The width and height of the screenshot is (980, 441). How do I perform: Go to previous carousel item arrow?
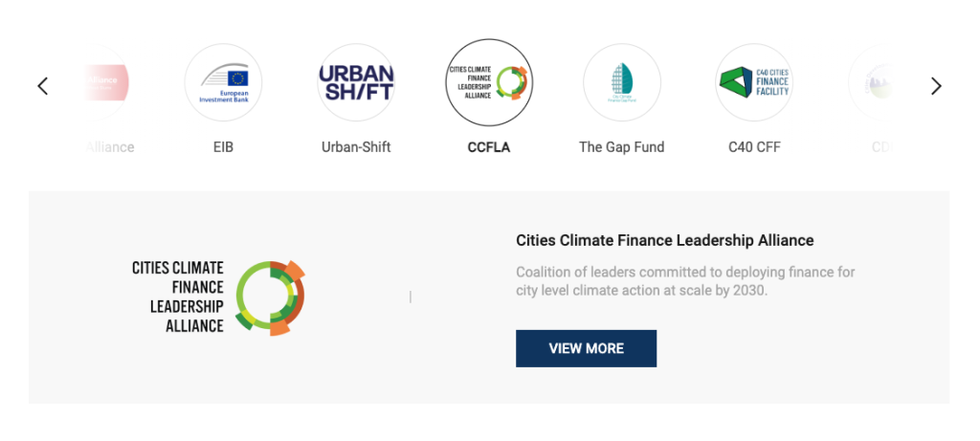[x=43, y=86]
